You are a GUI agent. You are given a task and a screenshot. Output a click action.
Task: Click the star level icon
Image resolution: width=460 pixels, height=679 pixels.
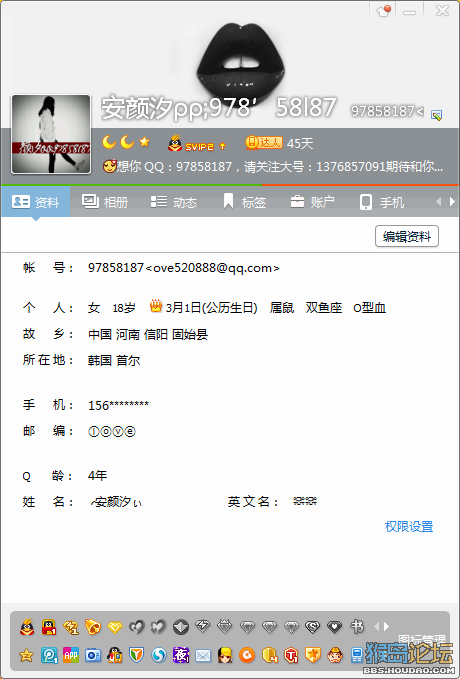(x=145, y=142)
